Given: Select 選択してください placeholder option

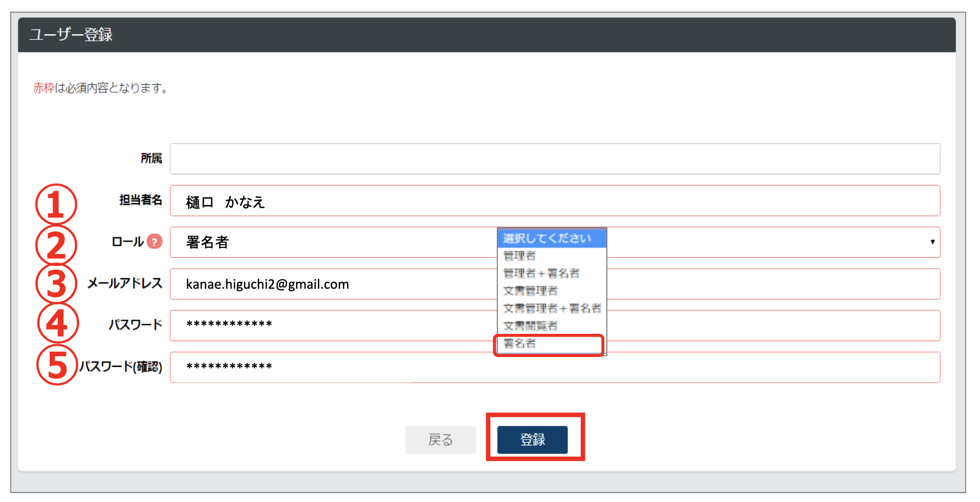Looking at the screenshot, I should [547, 237].
